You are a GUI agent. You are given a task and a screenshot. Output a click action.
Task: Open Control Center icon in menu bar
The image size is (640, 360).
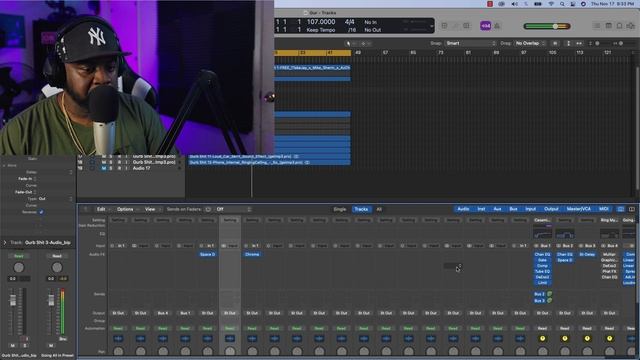pyautogui.click(x=573, y=4)
